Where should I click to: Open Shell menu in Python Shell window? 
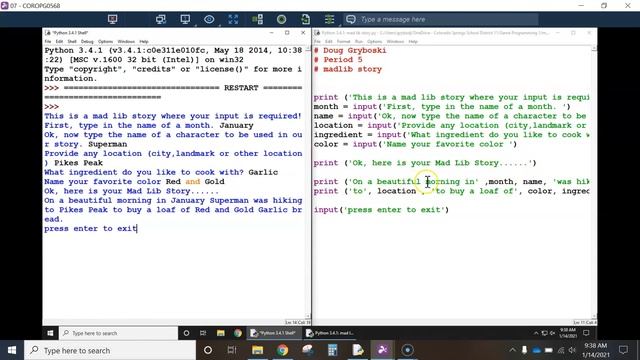click(x=72, y=42)
